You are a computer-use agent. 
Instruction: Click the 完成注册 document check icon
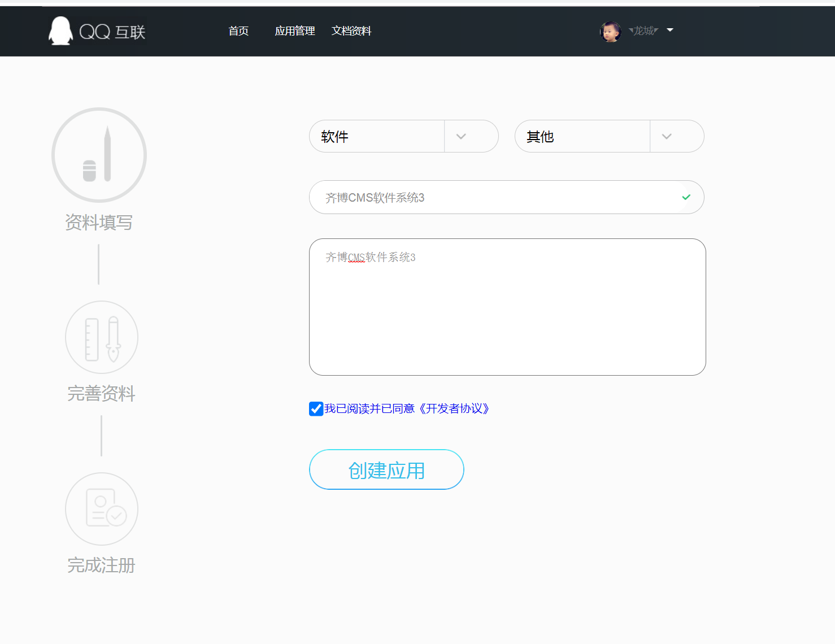[102, 509]
